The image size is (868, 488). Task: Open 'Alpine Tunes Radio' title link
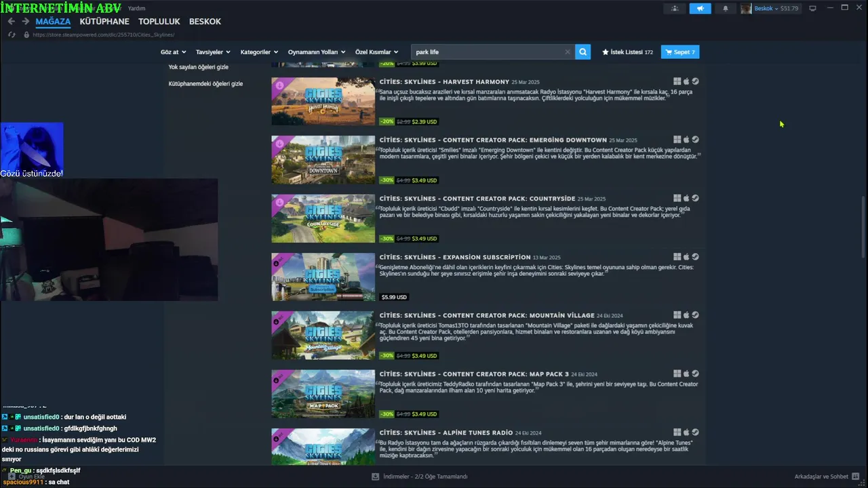click(446, 432)
